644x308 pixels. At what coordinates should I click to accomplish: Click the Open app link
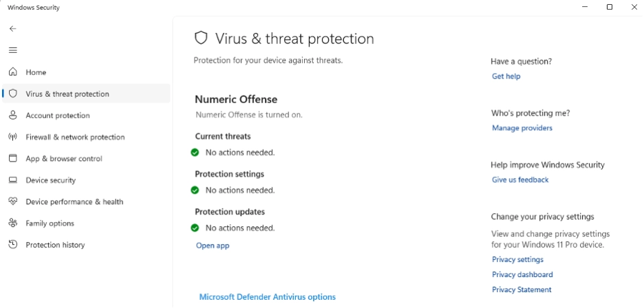[x=213, y=245]
